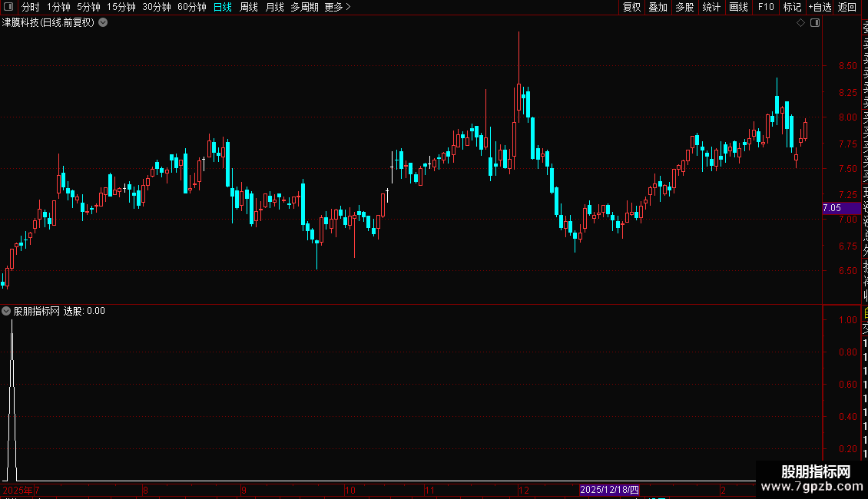Image resolution: width=868 pixels, height=499 pixels.
Task: Click the 统计 statistics button
Action: click(711, 7)
